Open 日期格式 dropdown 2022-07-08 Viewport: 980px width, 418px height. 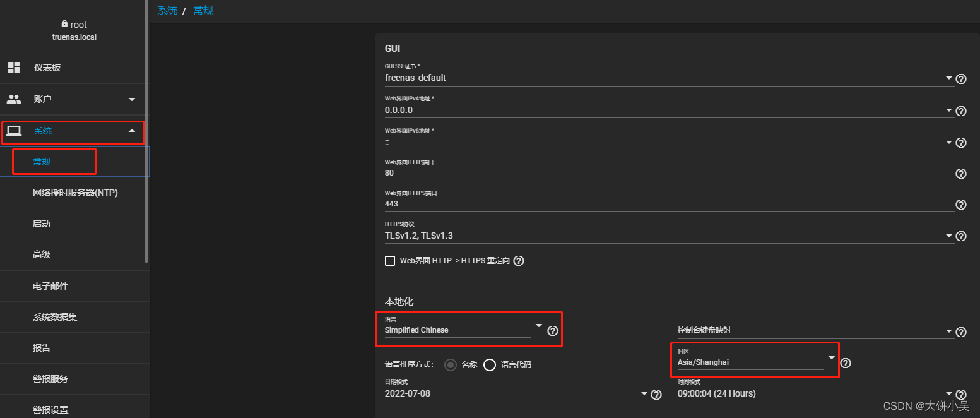517,393
